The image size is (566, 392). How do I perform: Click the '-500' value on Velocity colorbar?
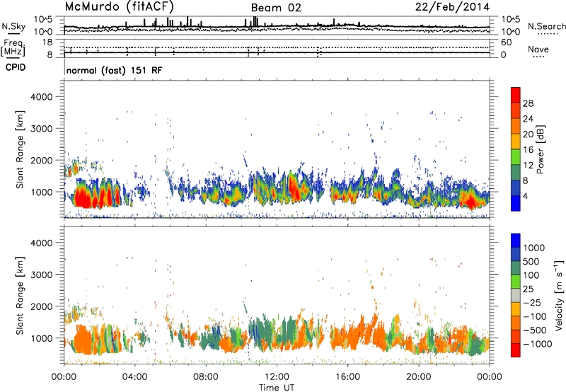coord(535,330)
